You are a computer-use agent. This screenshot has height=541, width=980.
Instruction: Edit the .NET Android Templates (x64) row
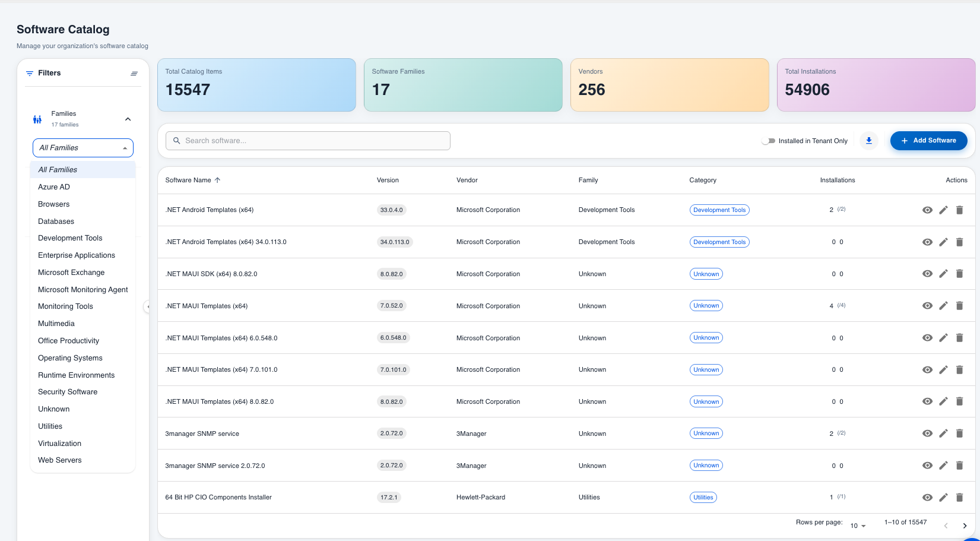tap(943, 210)
